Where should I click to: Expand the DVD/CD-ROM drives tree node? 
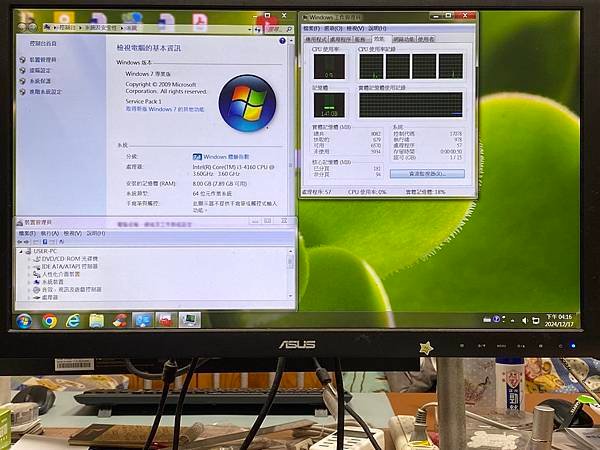[29, 259]
